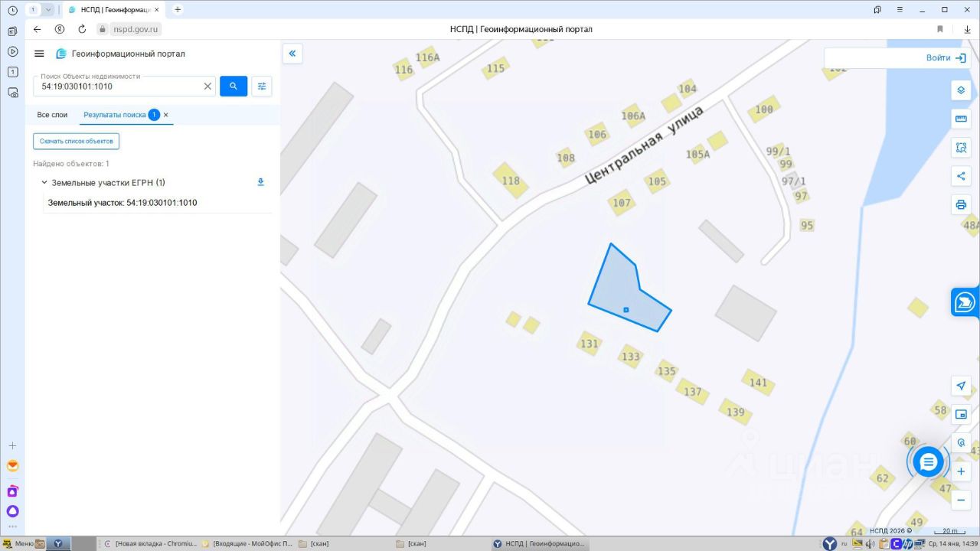Close the Результаты поиска tab
The image size is (980, 551).
tap(165, 115)
